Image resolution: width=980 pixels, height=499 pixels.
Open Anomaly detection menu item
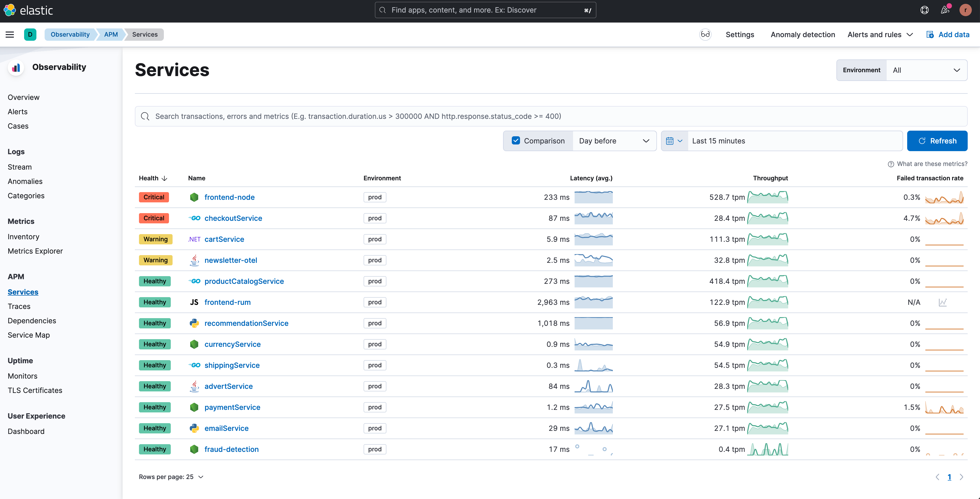[803, 35]
